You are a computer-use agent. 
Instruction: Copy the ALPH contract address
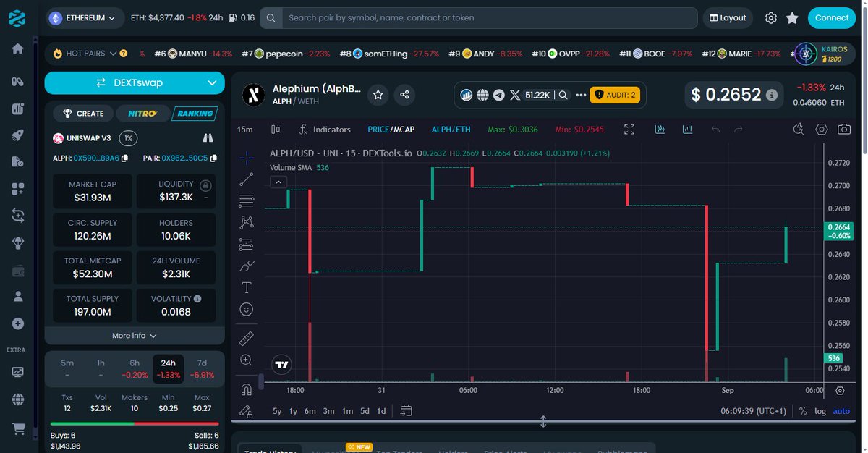(124, 158)
